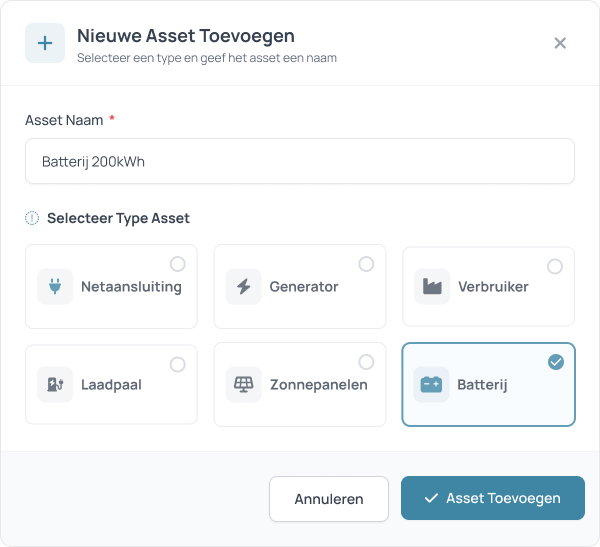The image size is (600, 547).
Task: Select the Zonnepanelen radio button
Action: (366, 362)
